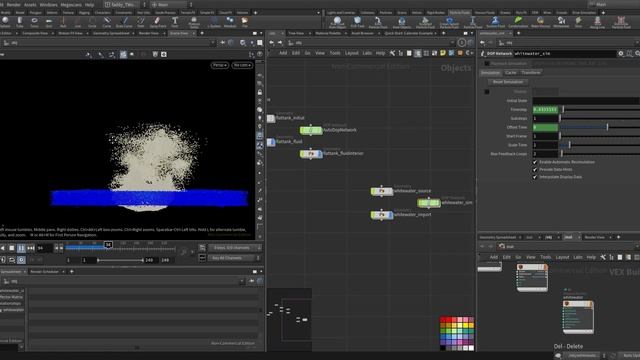Open the Render menu

[x=13, y=4]
